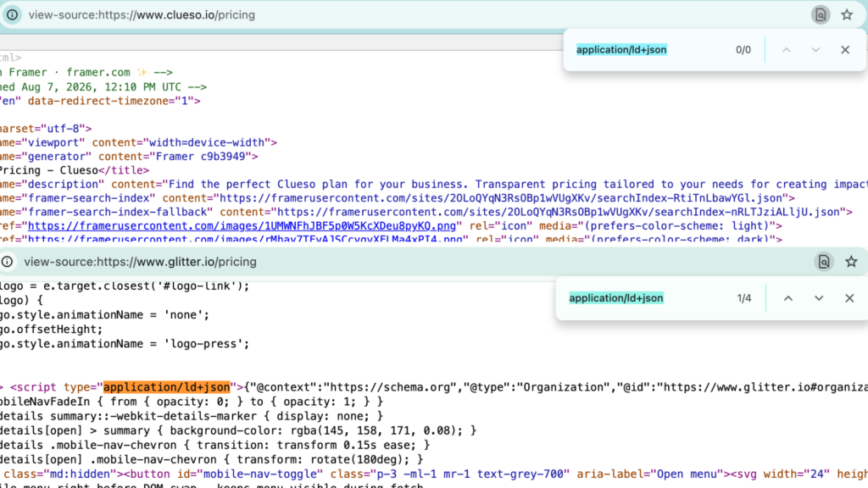Viewport: 868px width, 488px height.
Task: Go to next match in clueso find bar
Action: [x=815, y=50]
